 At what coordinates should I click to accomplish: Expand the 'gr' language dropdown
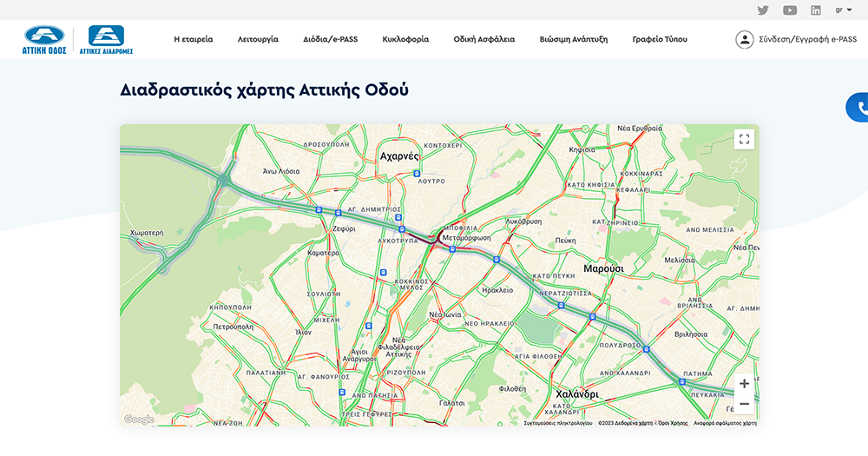coord(844,10)
